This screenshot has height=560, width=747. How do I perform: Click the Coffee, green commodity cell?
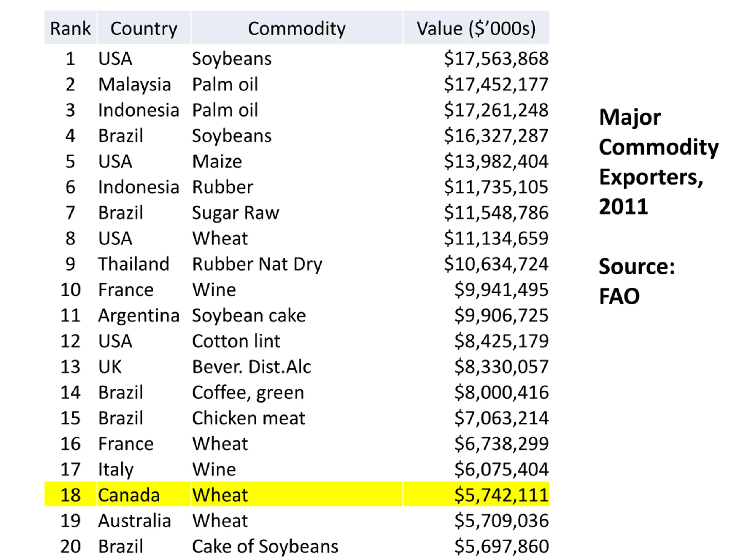pyautogui.click(x=248, y=393)
